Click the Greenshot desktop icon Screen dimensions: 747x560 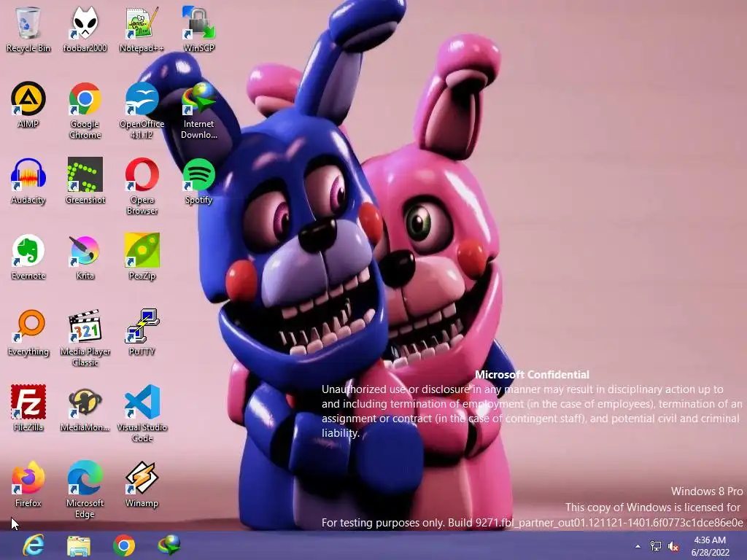tap(85, 182)
